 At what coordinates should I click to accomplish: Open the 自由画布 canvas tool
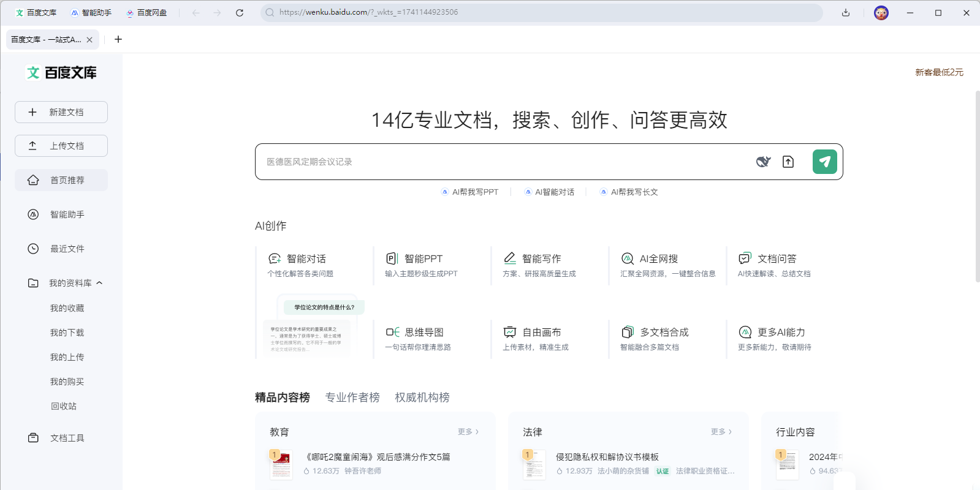tap(541, 333)
